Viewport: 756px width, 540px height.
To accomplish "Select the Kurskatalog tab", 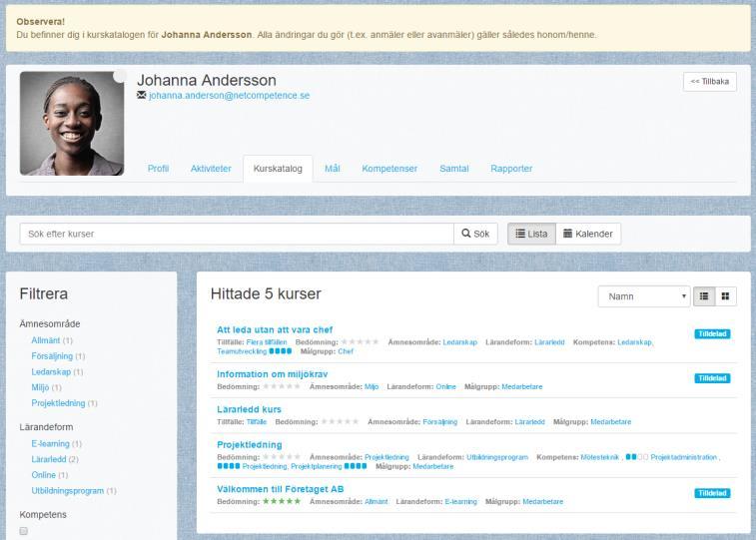I will coord(278,169).
